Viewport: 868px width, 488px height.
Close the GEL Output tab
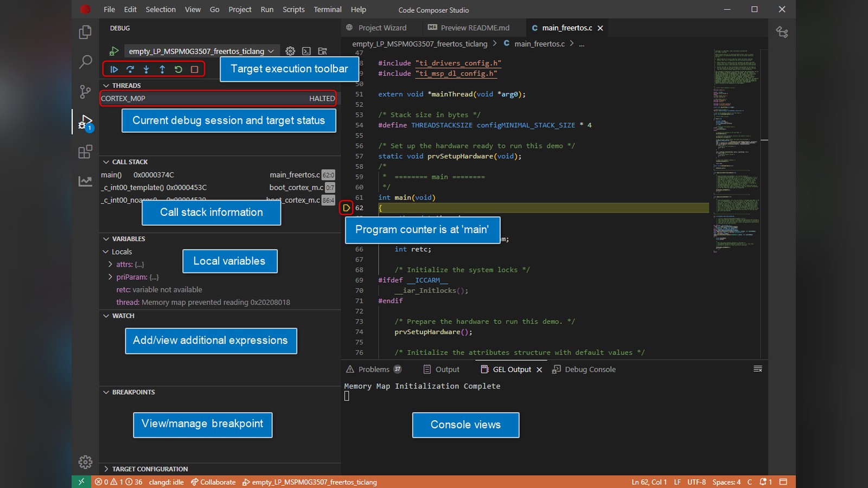539,370
